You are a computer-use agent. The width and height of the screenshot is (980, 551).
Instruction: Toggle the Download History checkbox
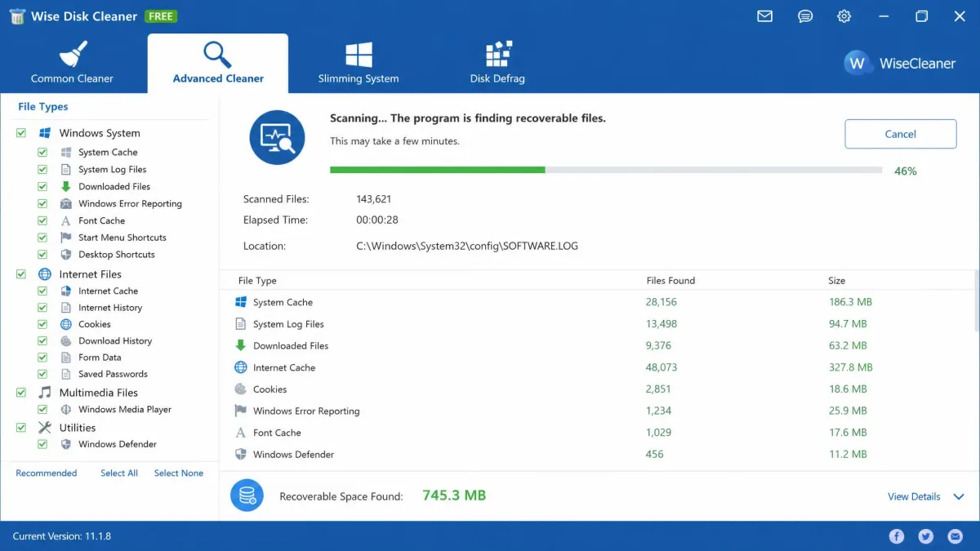[x=42, y=340]
